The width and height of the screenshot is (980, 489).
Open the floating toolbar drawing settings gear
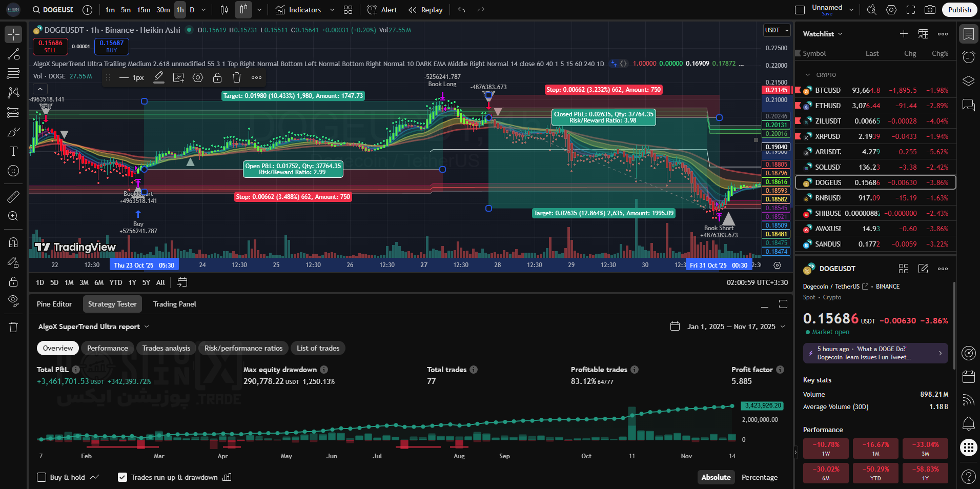198,77
